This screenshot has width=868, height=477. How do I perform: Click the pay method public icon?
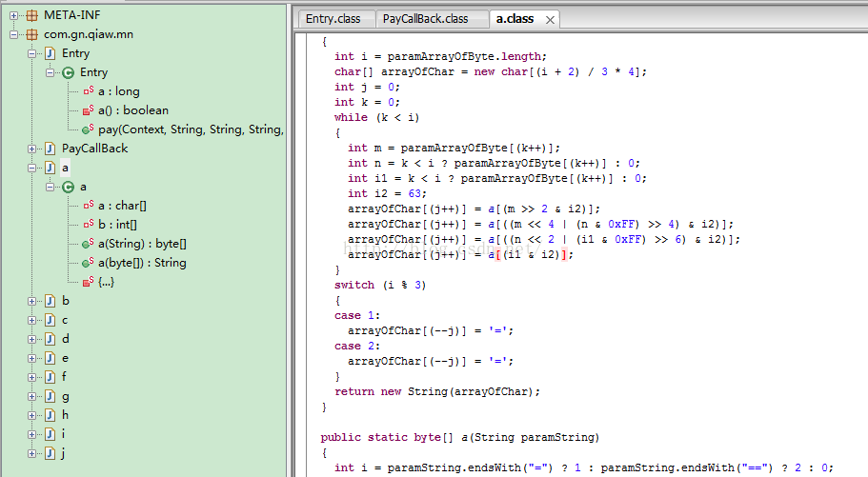[x=88, y=129]
